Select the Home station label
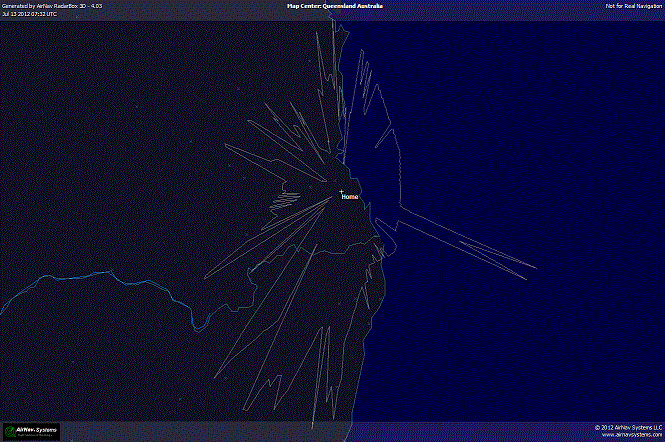665x442 pixels. pyautogui.click(x=350, y=197)
